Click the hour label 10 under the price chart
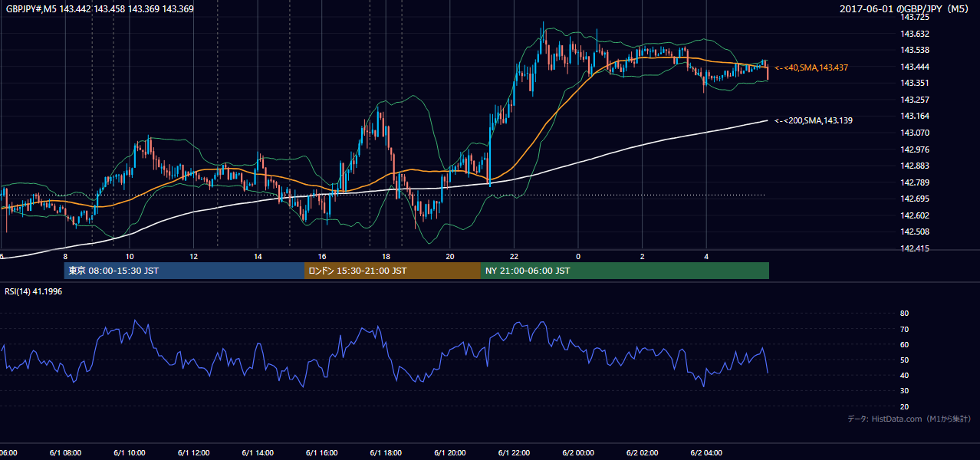This screenshot has width=980, height=460. click(130, 256)
